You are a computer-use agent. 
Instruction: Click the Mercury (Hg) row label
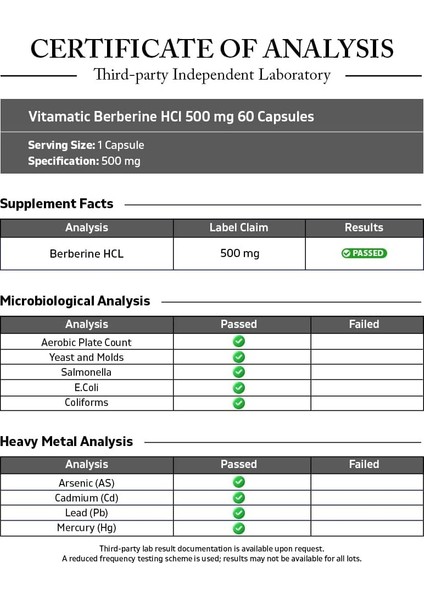(86, 528)
